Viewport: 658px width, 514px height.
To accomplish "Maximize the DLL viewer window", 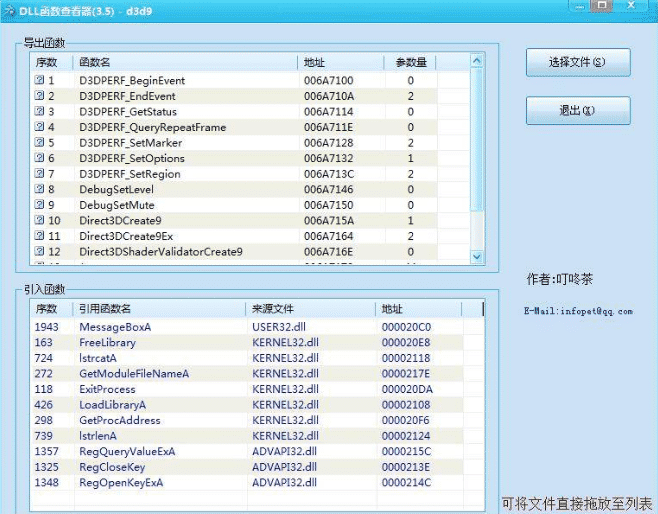I will click(x=602, y=5).
